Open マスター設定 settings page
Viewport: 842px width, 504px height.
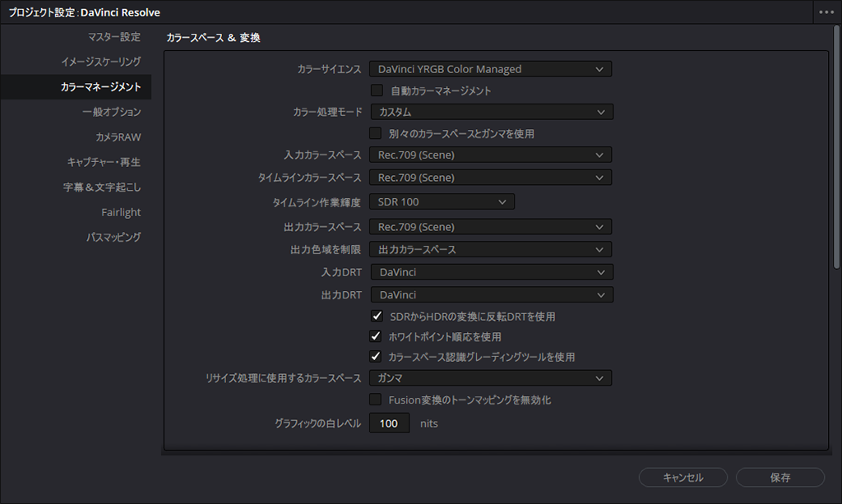coord(113,36)
